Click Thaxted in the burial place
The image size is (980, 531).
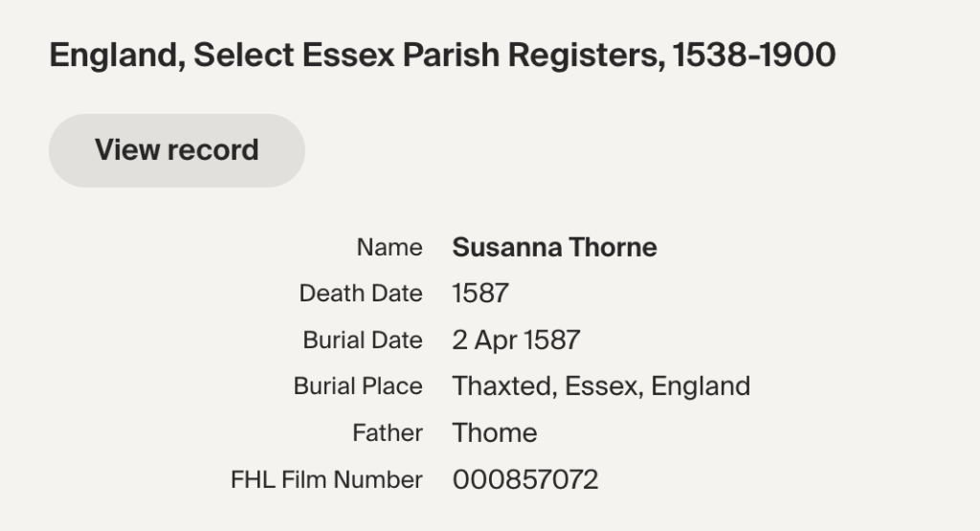(x=501, y=387)
